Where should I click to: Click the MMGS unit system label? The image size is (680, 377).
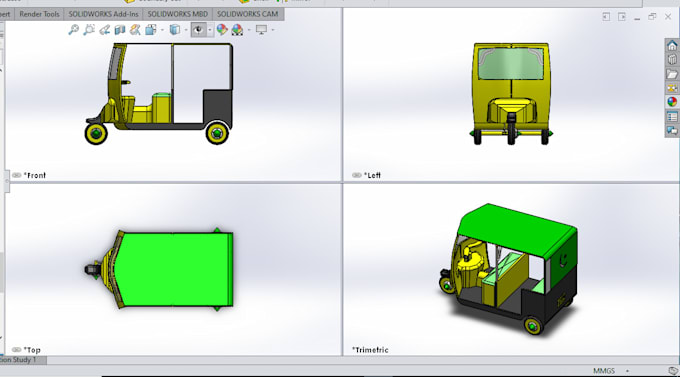point(604,371)
